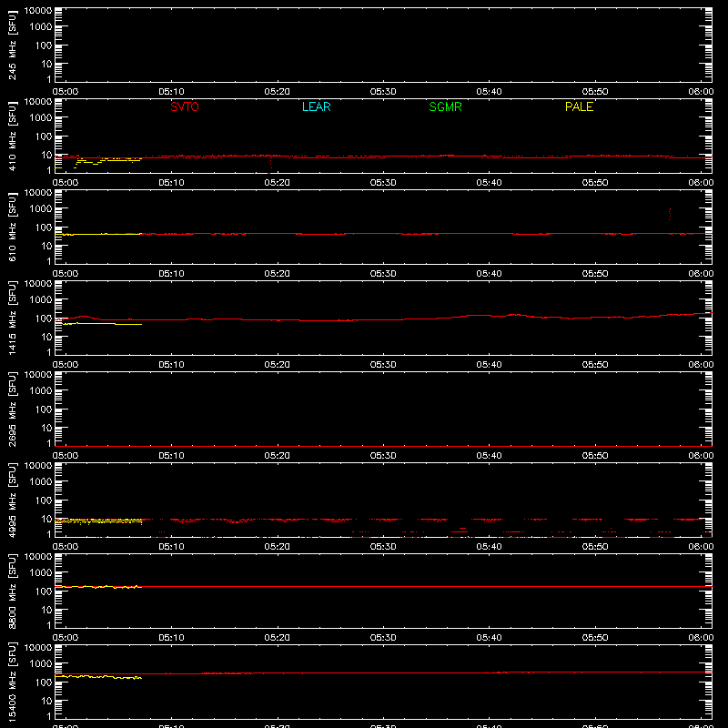Click the 100 y-tick in the 2695 MHz panel
The image size is (728, 728).
pyautogui.click(x=44, y=409)
